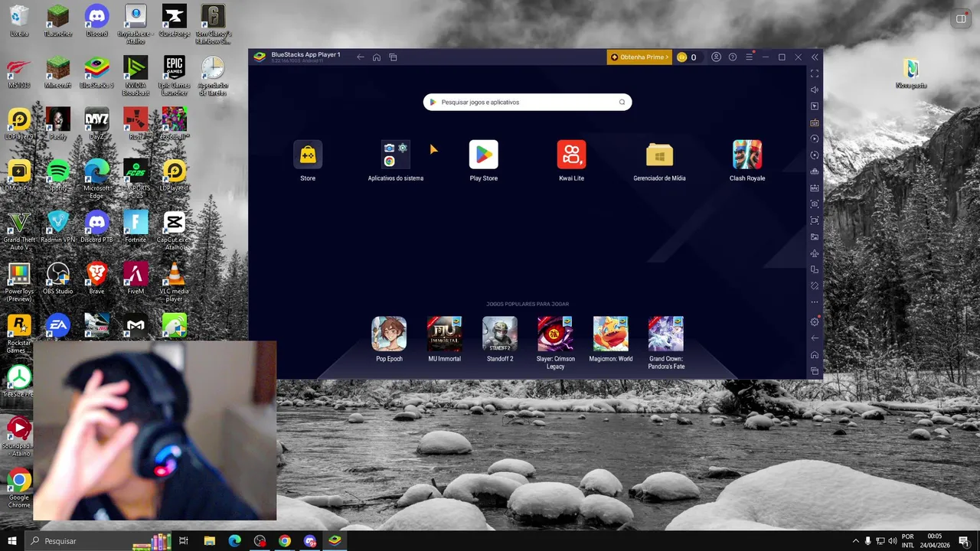Screen dimensions: 980x551
Task: Open Magicmon: World game thumbnail
Action: click(610, 334)
